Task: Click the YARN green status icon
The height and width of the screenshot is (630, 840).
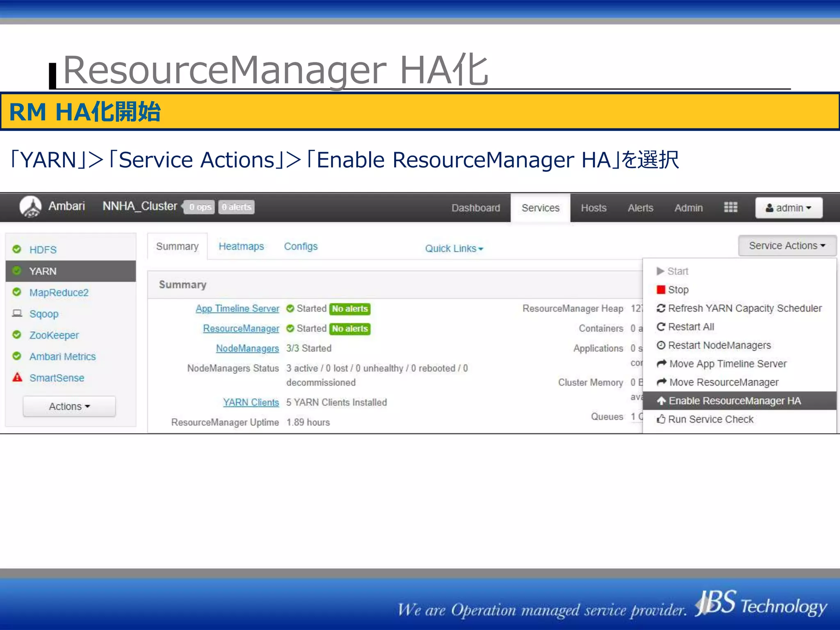Action: tap(17, 271)
